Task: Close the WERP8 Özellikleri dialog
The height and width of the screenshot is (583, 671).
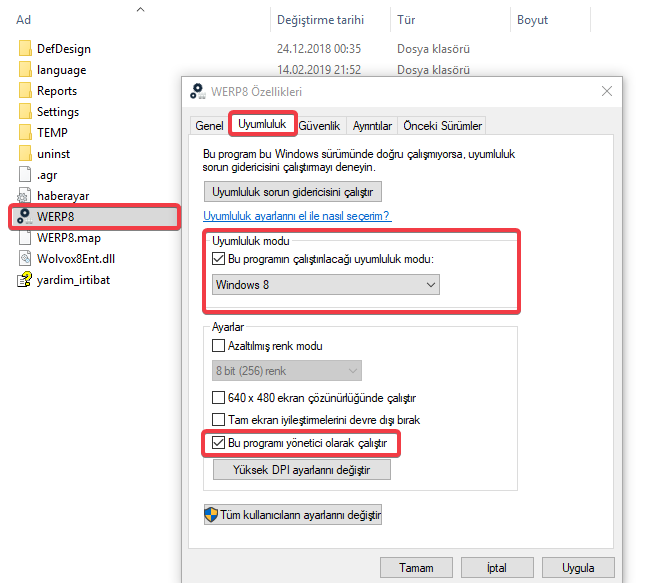Action: click(x=607, y=91)
